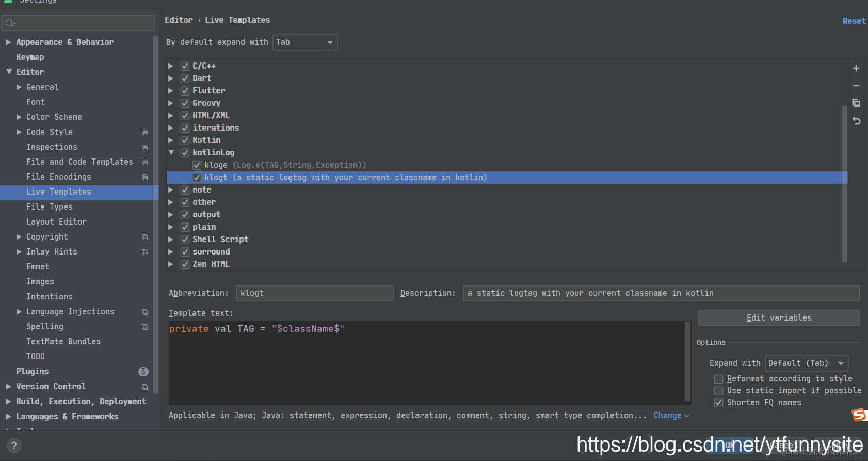The width and height of the screenshot is (868, 461).
Task: Toggle the Zen HTML group checkbox
Action: 185,264
